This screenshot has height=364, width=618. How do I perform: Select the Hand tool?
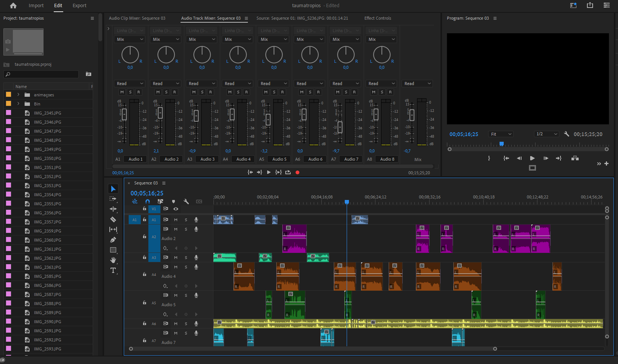click(113, 260)
